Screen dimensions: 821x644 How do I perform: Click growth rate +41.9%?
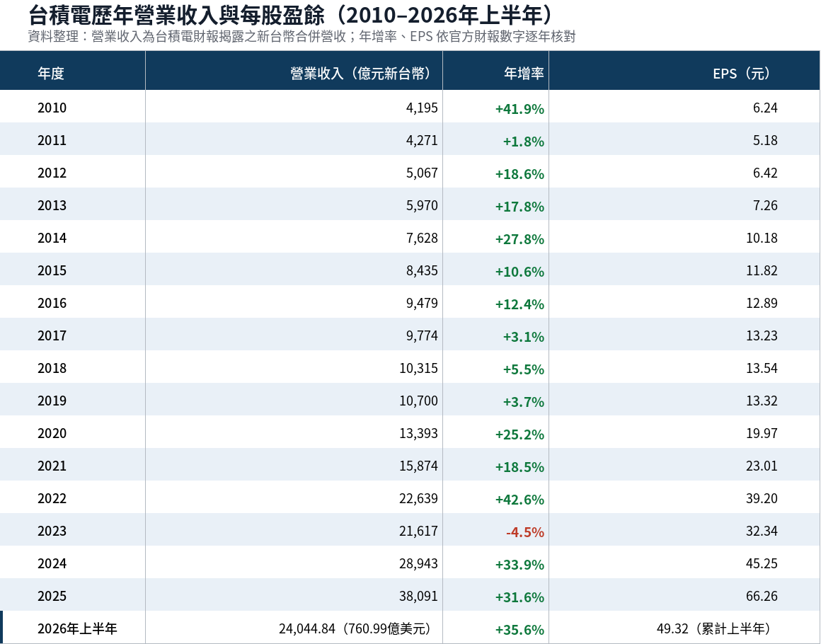tap(519, 109)
